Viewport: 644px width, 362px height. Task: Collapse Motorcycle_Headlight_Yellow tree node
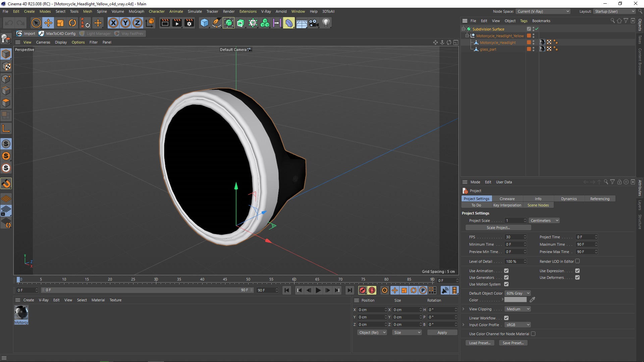(467, 36)
